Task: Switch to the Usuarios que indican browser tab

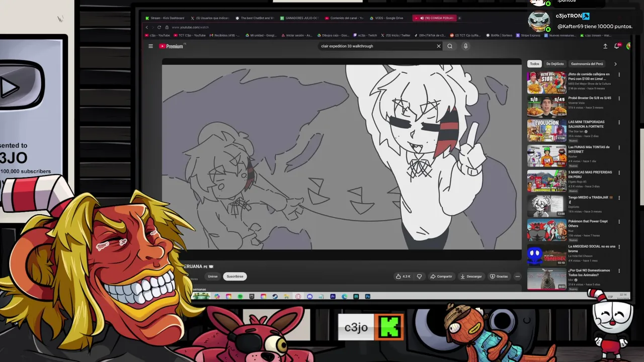Action: pyautogui.click(x=210, y=18)
